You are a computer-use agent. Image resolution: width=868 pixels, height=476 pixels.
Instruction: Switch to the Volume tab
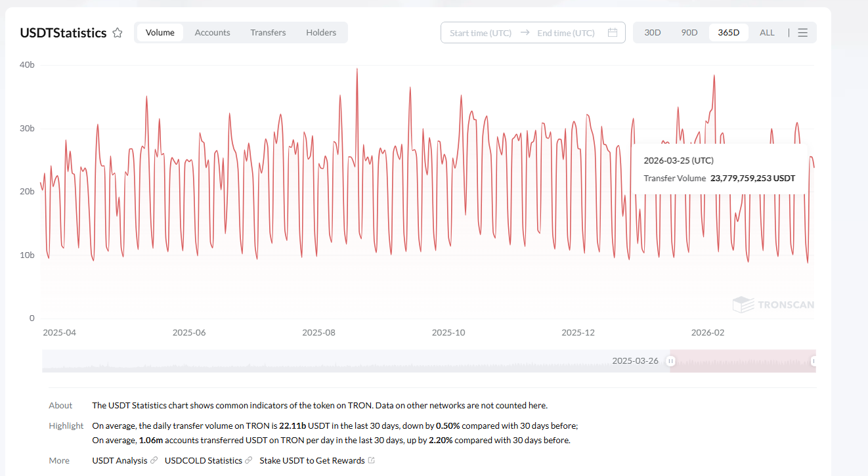coord(160,33)
